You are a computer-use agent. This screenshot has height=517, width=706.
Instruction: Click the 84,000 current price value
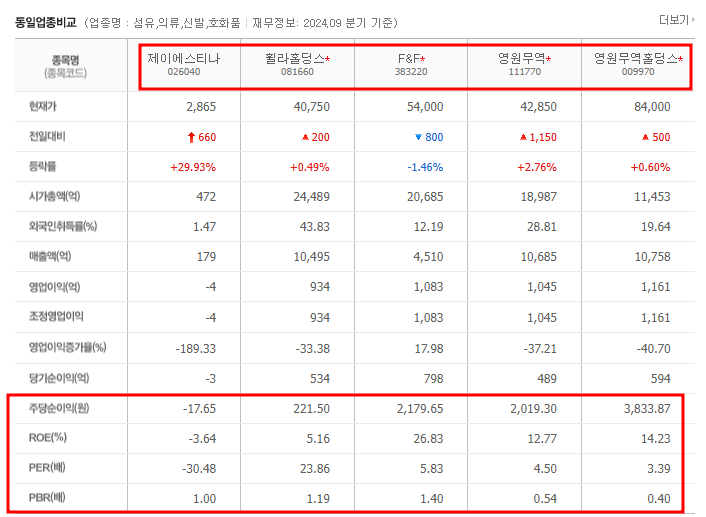(652, 107)
